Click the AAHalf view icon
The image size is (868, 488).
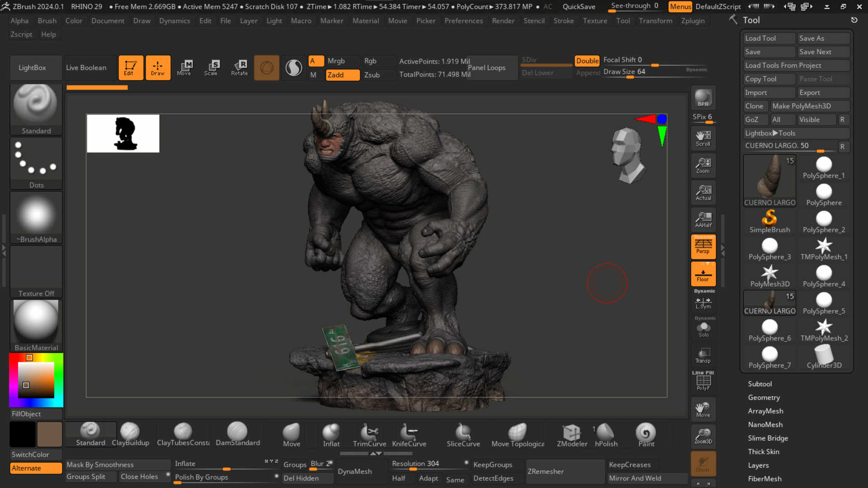click(x=703, y=220)
